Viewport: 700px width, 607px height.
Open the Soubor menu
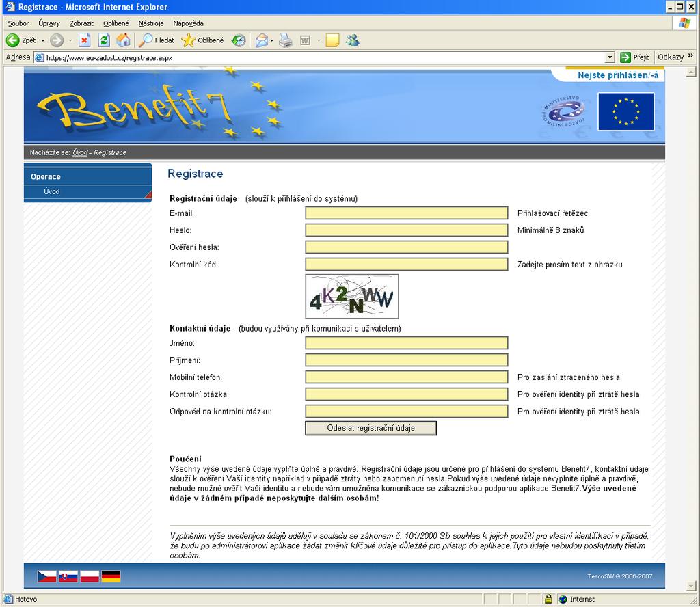click(18, 23)
